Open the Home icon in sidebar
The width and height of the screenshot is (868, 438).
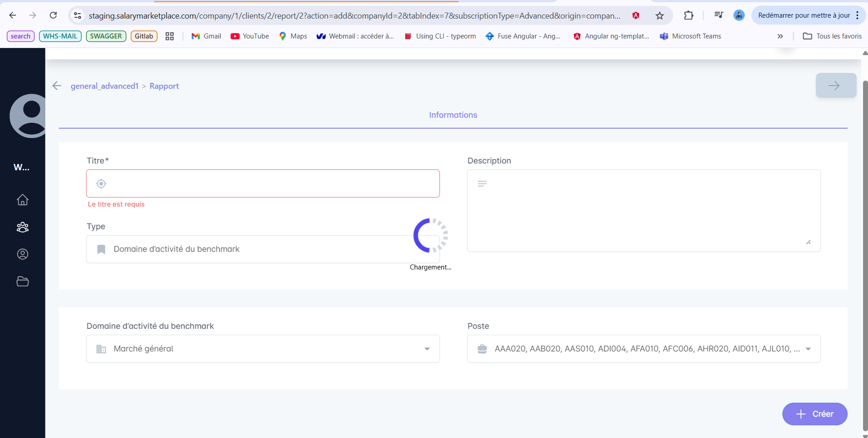coord(23,200)
